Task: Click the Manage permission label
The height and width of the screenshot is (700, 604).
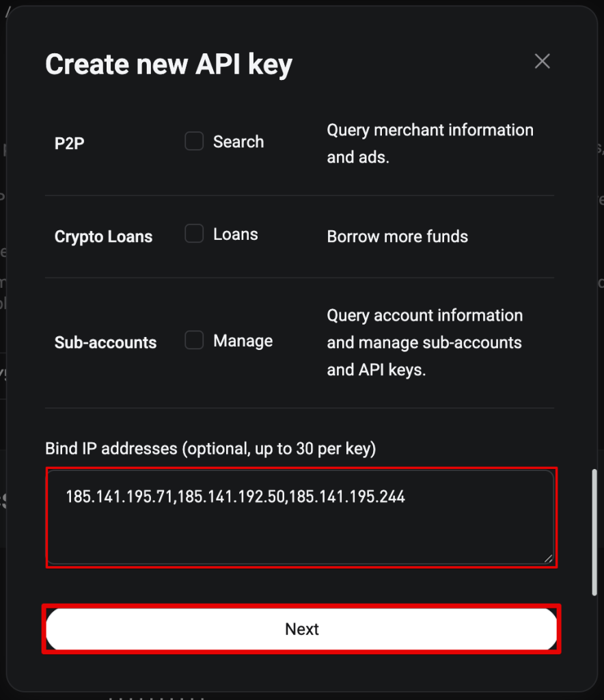Action: pos(243,341)
